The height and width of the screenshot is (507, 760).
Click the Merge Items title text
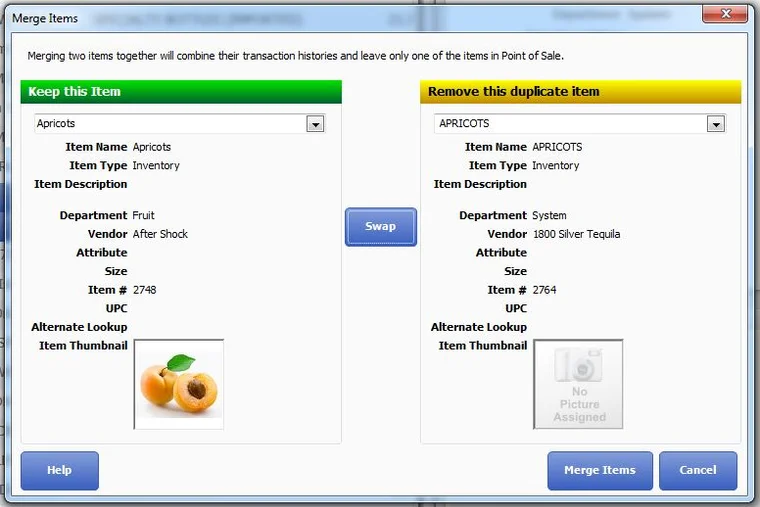(45, 18)
